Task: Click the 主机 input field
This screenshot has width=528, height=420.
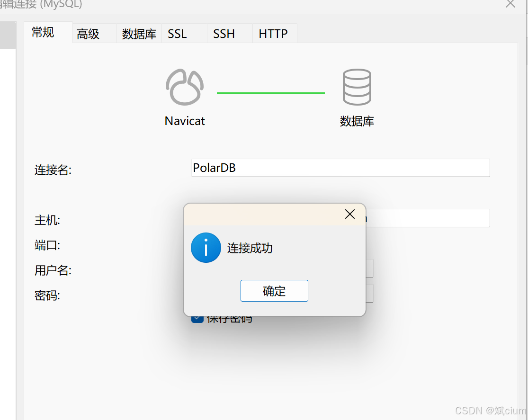Action: [428, 218]
